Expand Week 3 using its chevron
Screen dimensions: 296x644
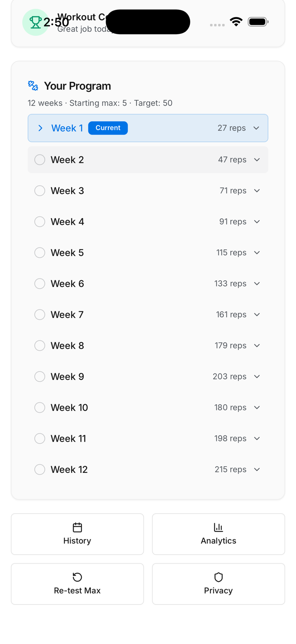[257, 191]
